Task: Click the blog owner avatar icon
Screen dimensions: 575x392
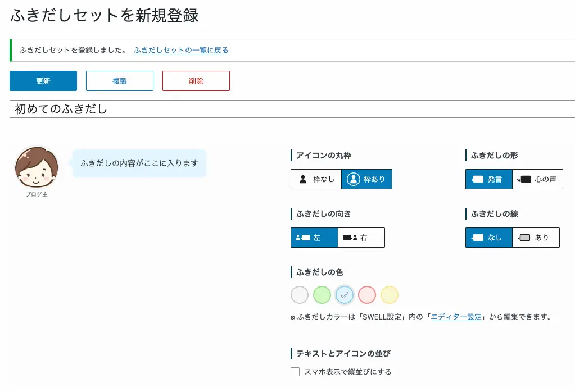Action: (x=37, y=167)
